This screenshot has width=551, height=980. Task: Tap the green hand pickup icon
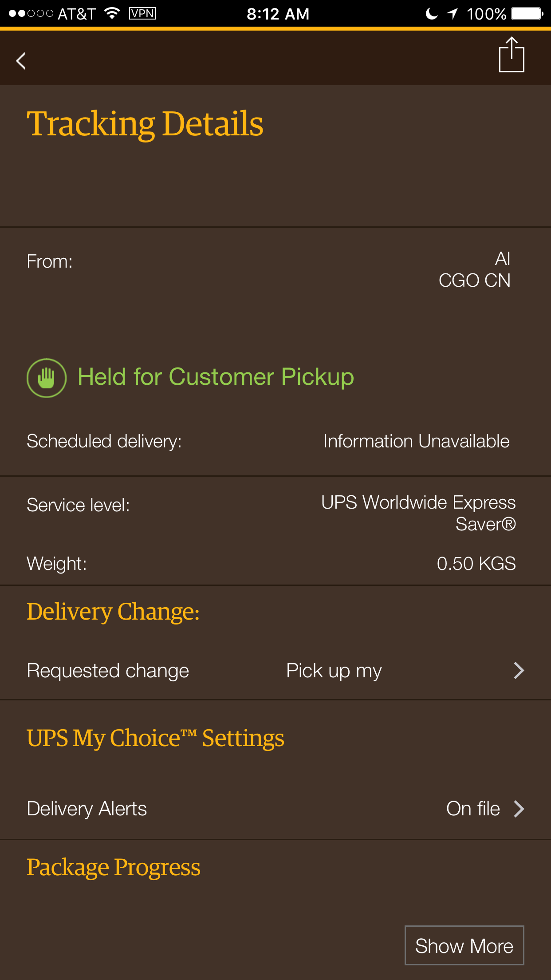[47, 378]
